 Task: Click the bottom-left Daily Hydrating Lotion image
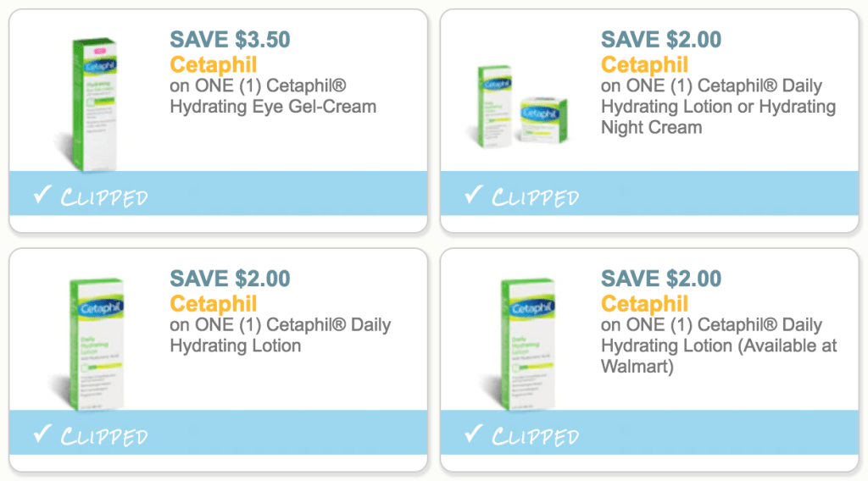[x=88, y=343]
